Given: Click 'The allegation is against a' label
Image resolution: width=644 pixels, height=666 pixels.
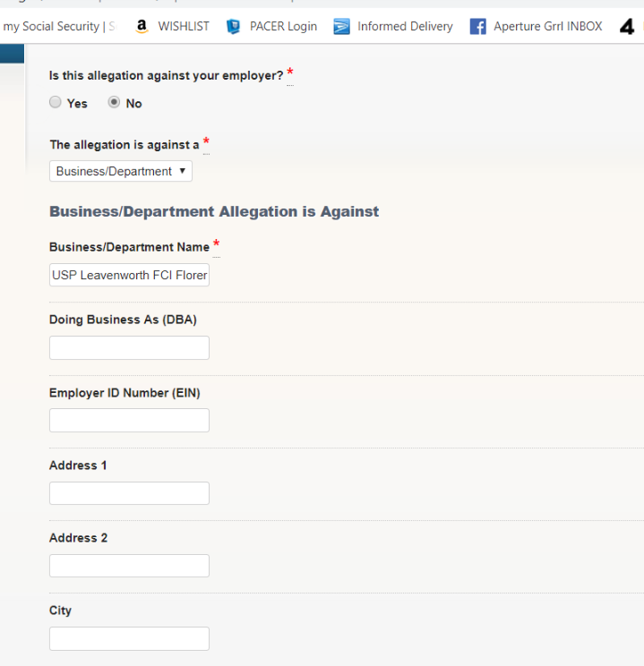Looking at the screenshot, I should coord(125,145).
